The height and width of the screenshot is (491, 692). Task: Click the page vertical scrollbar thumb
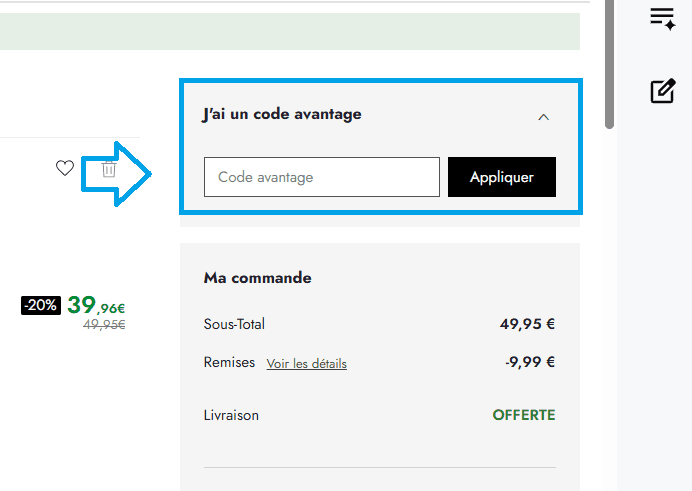pos(609,64)
